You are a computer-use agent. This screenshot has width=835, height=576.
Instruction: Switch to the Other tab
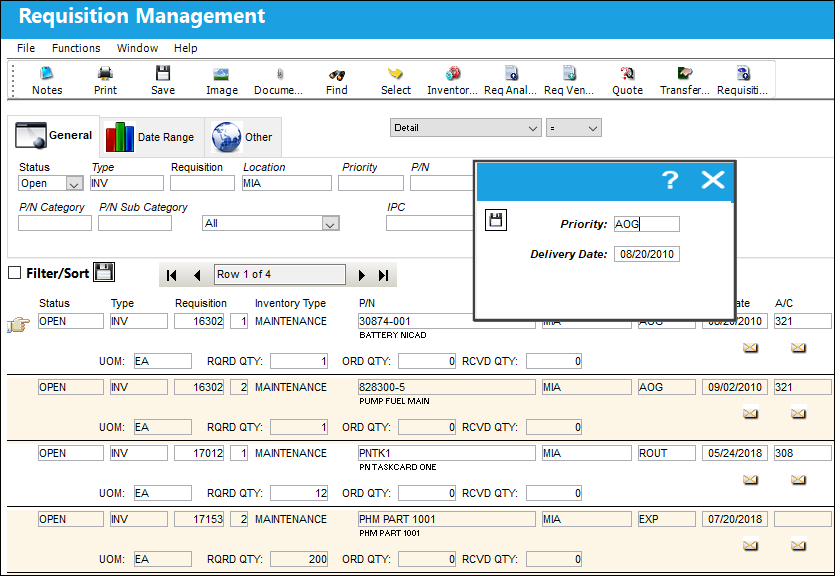(243, 137)
